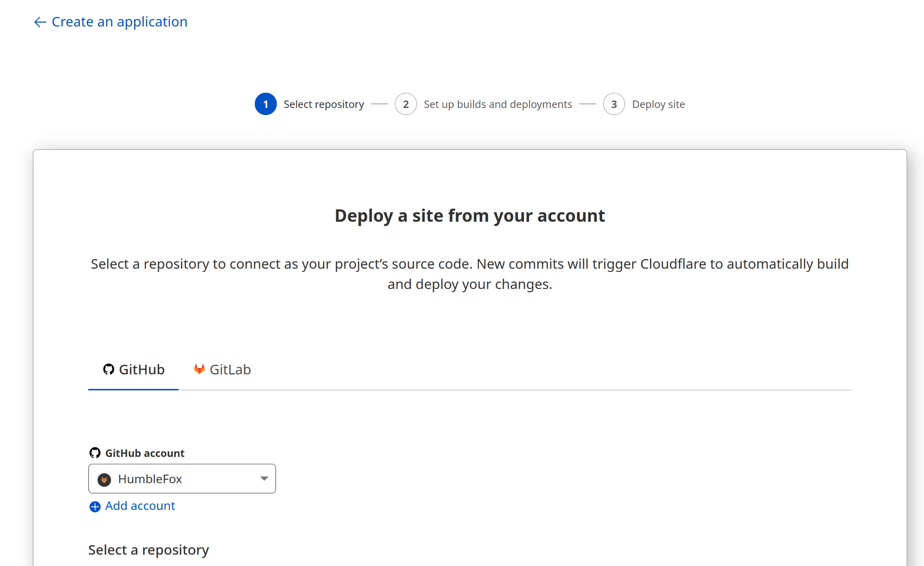
Task: Click the Select a repository heading
Action: pyautogui.click(x=148, y=550)
